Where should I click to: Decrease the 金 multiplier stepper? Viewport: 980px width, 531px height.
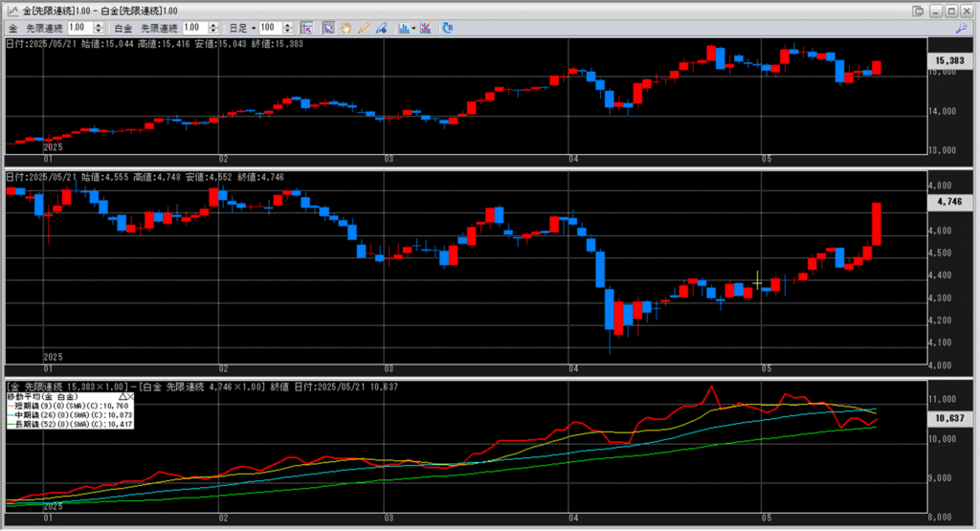[99, 32]
